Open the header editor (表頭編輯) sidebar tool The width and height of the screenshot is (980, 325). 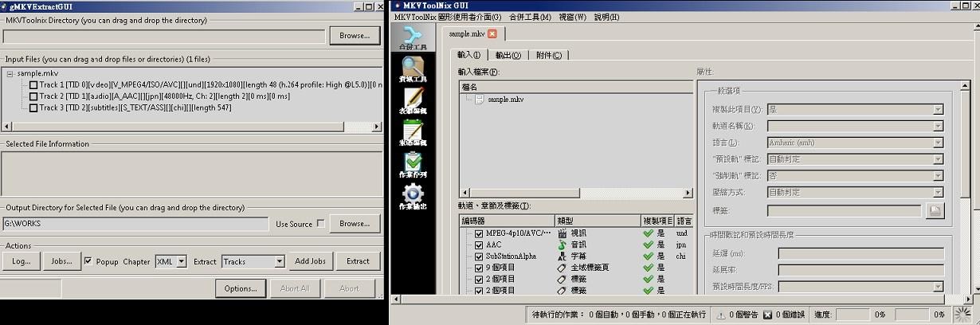[413, 102]
